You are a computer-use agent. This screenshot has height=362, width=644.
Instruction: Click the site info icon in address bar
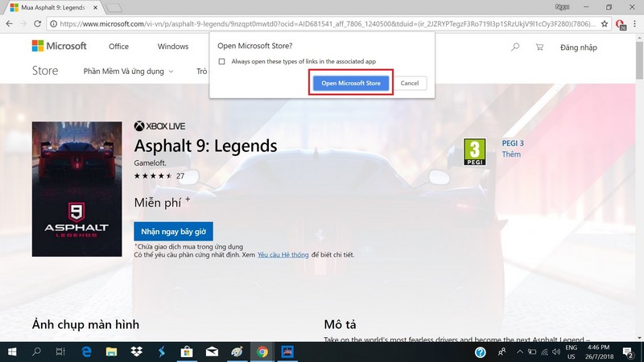pyautogui.click(x=53, y=24)
